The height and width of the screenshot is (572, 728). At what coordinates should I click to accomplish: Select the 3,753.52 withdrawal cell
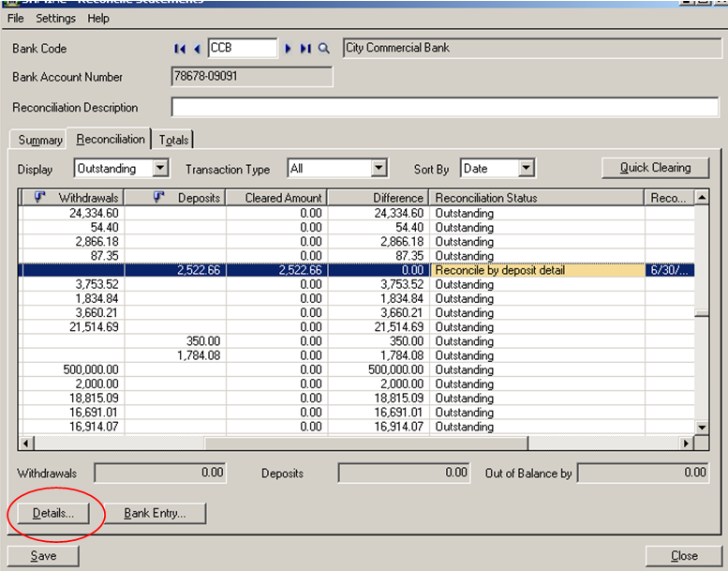click(73, 284)
